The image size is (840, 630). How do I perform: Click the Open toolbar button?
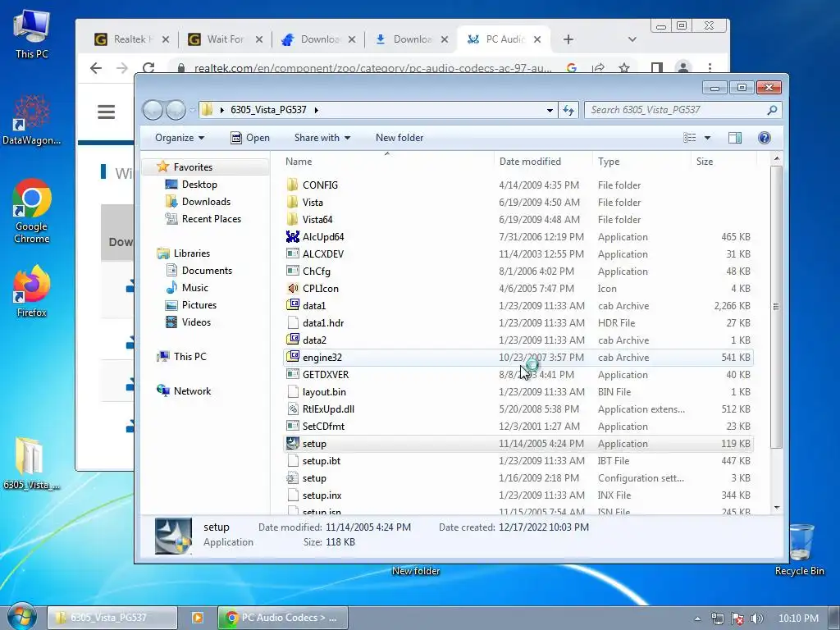pos(250,138)
